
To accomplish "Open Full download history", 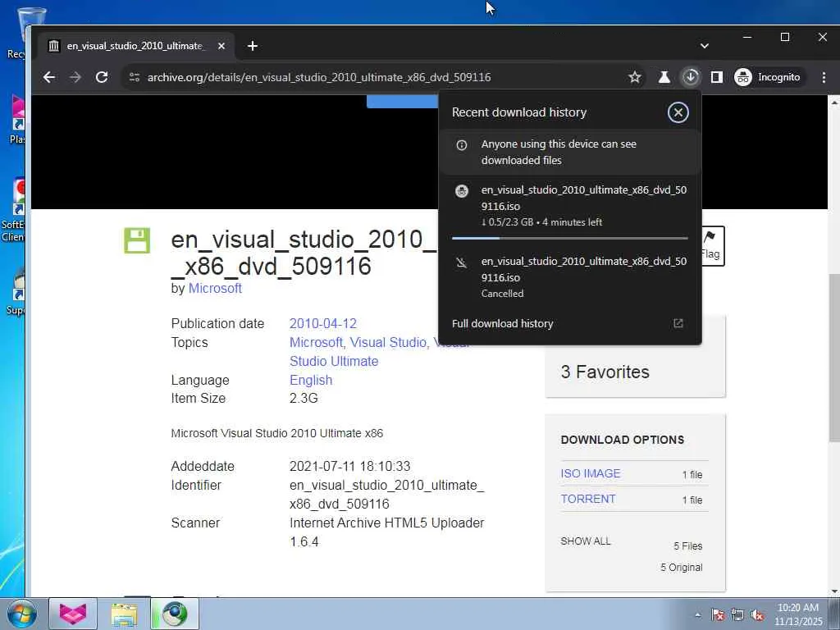I will 503,323.
